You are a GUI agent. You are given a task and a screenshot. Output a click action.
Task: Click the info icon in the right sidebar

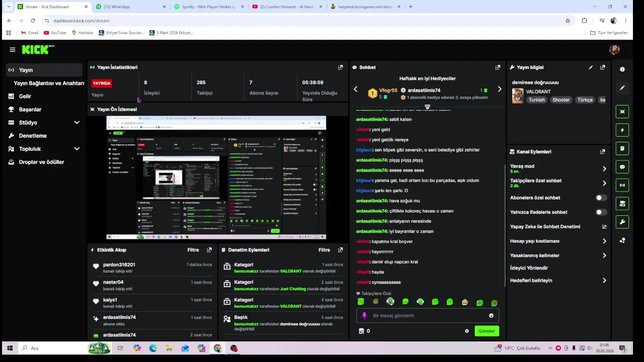coord(622,69)
